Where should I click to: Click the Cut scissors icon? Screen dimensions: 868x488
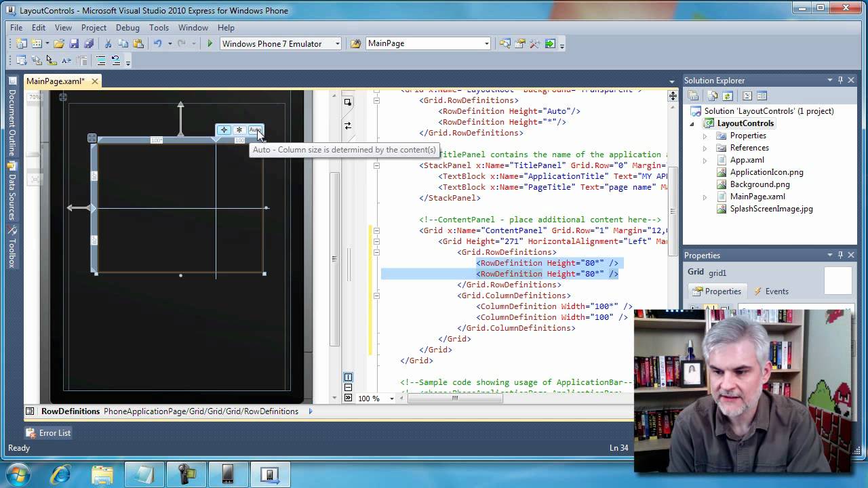pyautogui.click(x=108, y=43)
